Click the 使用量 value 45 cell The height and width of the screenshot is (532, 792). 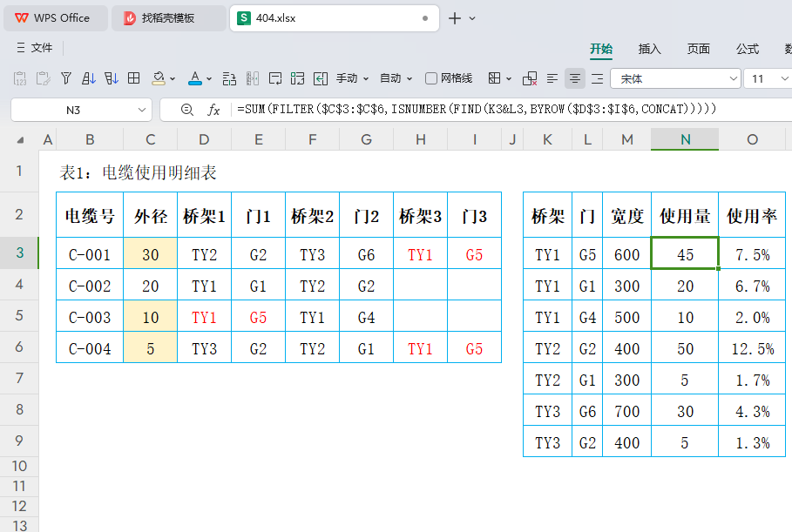pyautogui.click(x=685, y=254)
